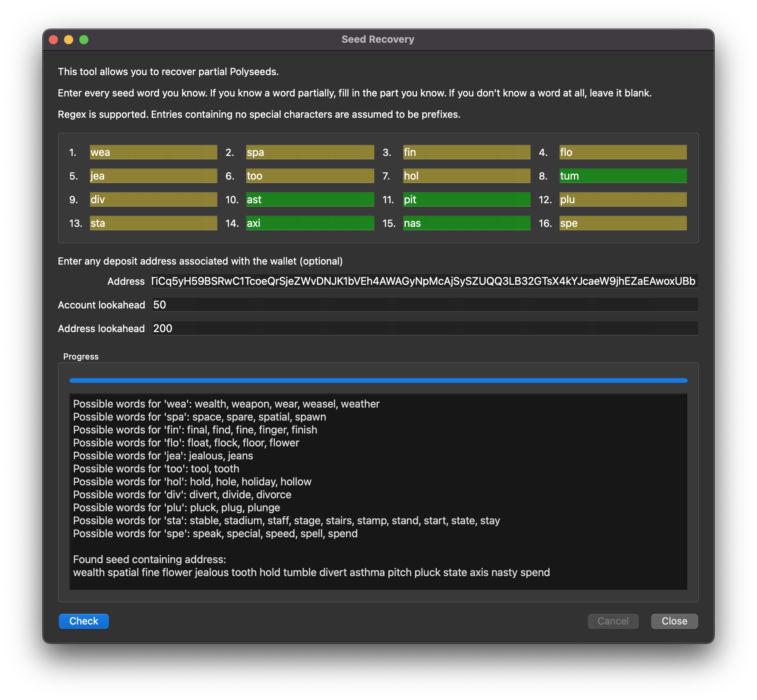The image size is (757, 700).
Task: Focus seed word 15 field 'nas'
Action: pyautogui.click(x=467, y=223)
